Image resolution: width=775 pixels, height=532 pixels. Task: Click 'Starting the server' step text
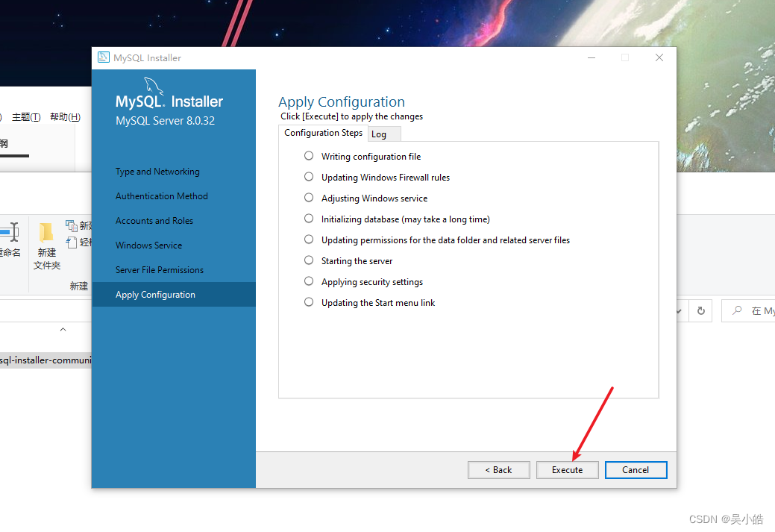point(357,261)
